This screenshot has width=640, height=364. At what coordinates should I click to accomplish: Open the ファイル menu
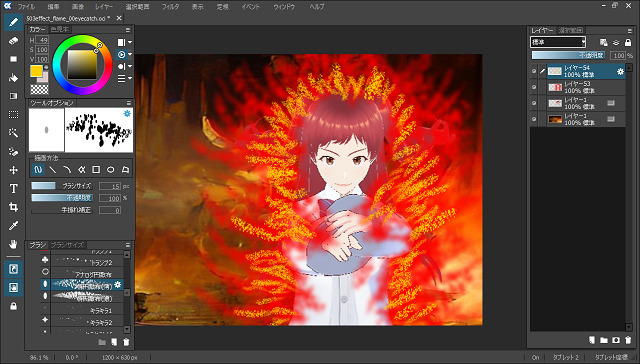[x=26, y=7]
